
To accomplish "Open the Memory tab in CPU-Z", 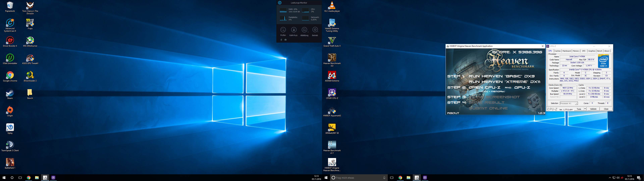I will 576,51.
